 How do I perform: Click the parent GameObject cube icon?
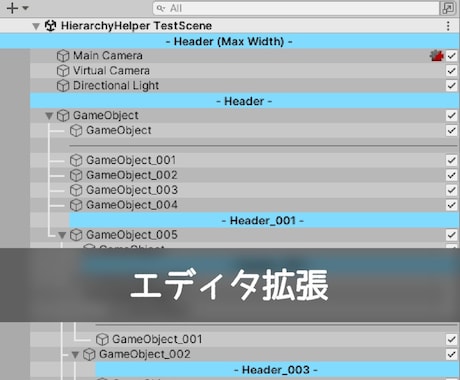[x=63, y=116]
